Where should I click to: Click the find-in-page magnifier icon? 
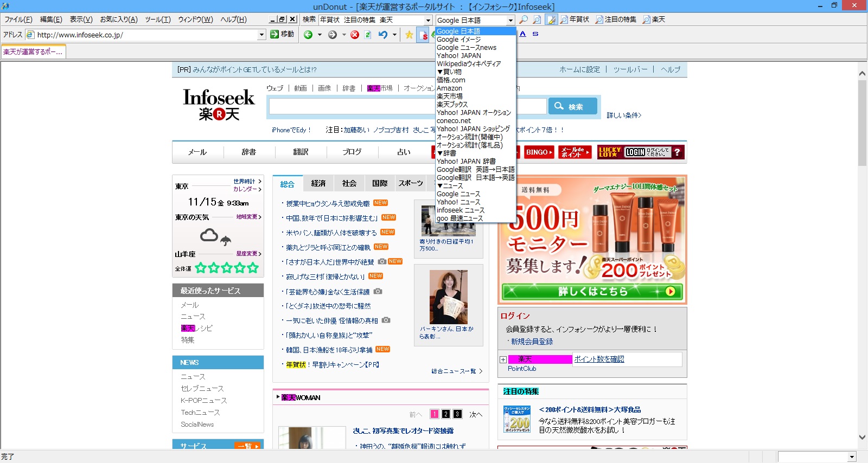[537, 20]
